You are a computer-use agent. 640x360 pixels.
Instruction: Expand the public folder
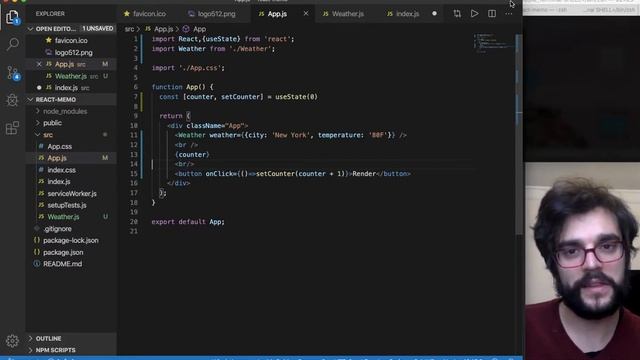point(49,123)
